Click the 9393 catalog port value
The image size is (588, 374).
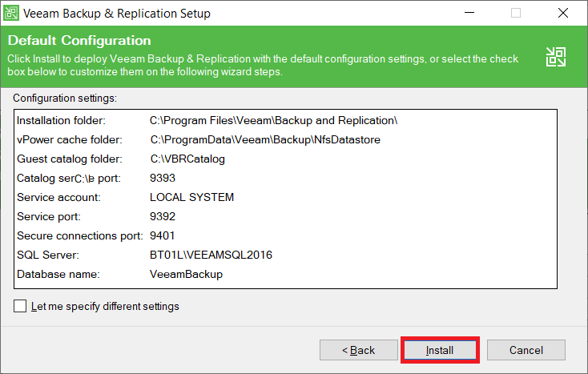(x=162, y=178)
